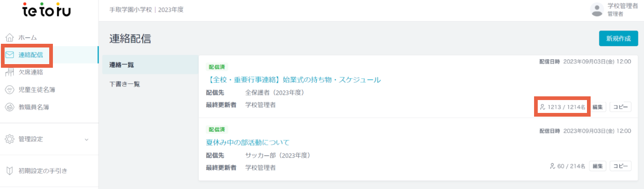View the 1213 / 1214名 read count

(x=563, y=107)
